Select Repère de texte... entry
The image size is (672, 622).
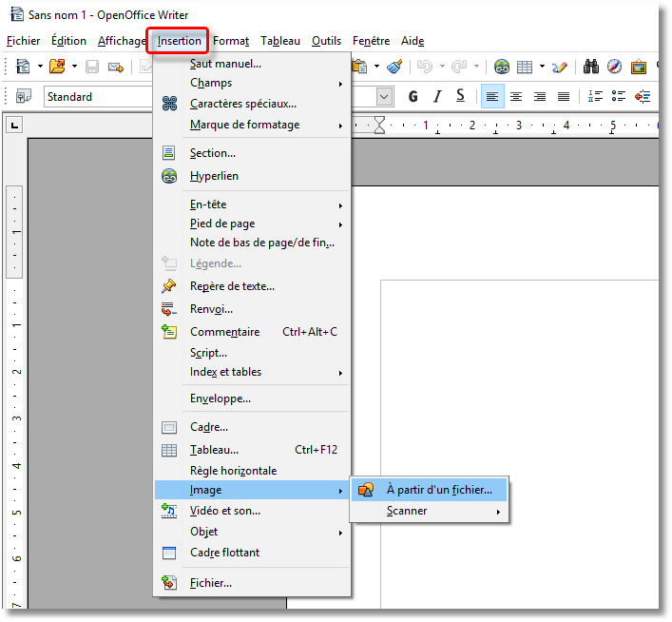pyautogui.click(x=253, y=286)
